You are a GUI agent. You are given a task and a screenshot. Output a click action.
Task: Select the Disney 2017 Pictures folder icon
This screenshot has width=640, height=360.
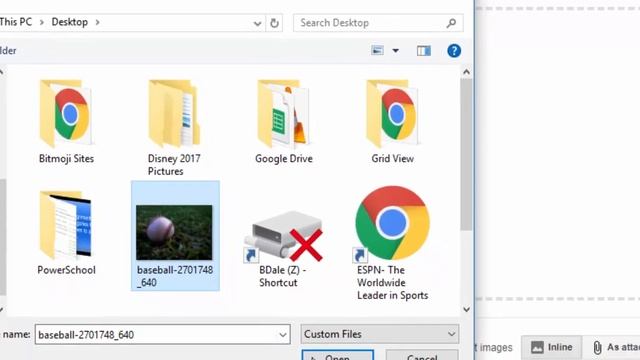tap(174, 113)
